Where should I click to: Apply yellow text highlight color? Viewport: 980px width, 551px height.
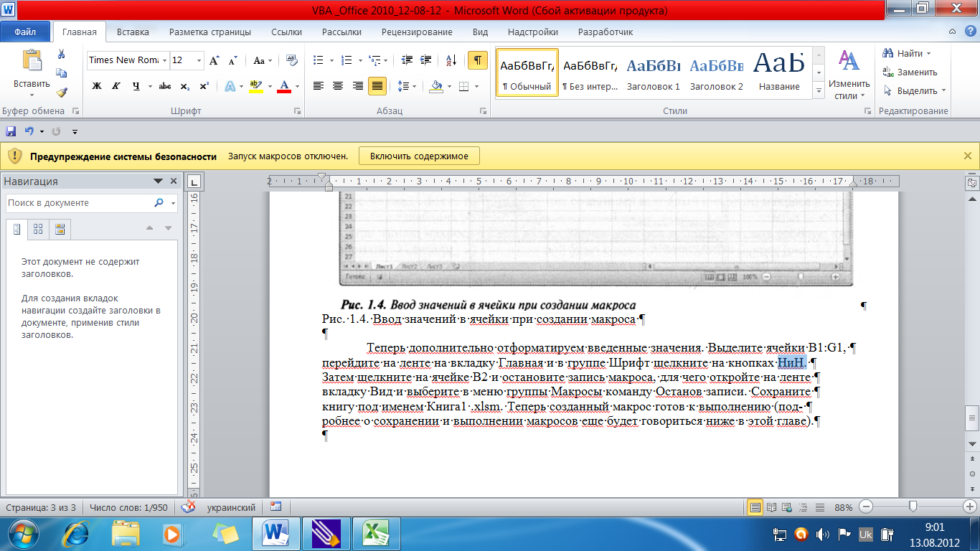(255, 86)
